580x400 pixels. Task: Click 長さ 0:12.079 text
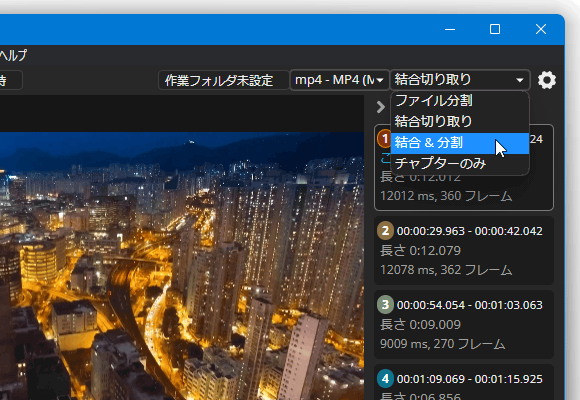click(x=420, y=251)
